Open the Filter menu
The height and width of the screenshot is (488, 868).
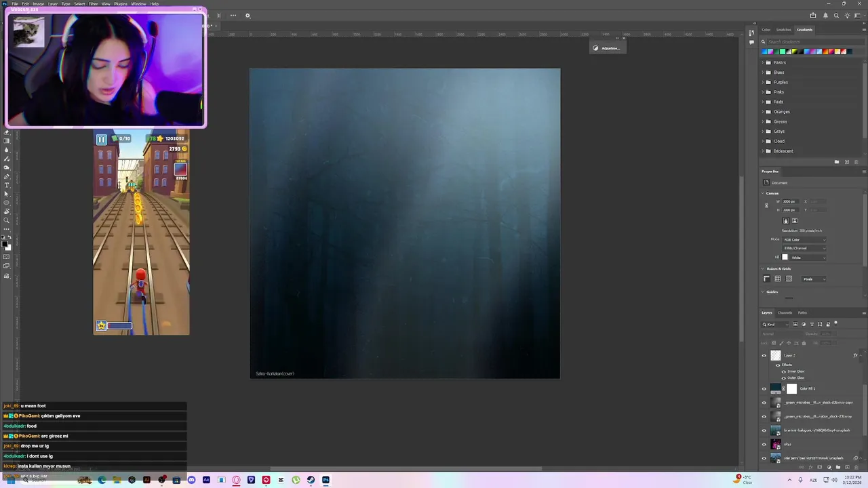point(93,4)
